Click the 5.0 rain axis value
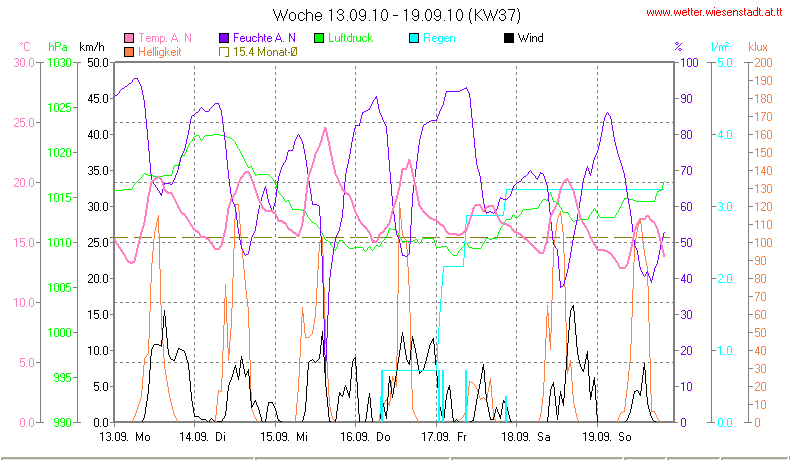This screenshot has width=790, height=460. pos(725,63)
